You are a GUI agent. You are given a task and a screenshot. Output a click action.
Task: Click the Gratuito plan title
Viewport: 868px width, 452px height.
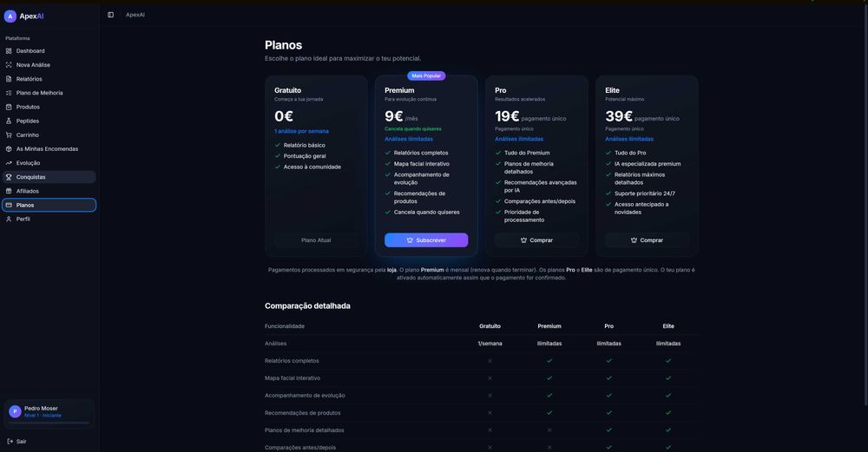[x=288, y=90]
